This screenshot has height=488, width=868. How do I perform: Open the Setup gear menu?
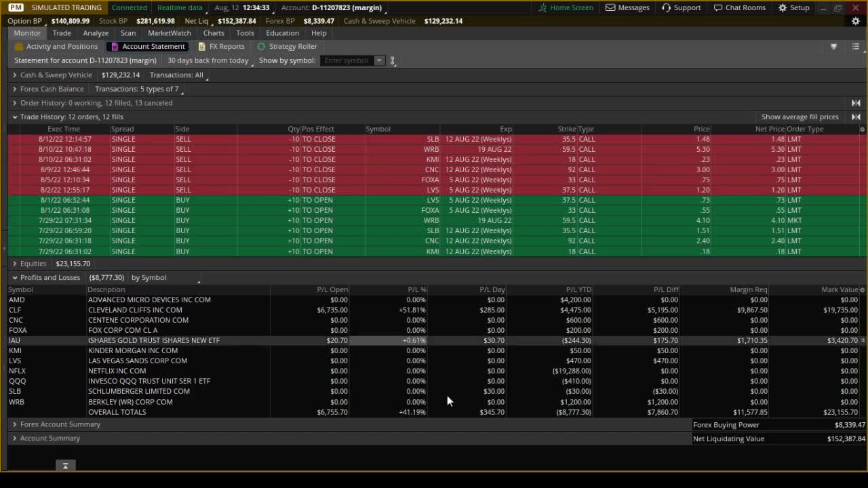tap(793, 7)
